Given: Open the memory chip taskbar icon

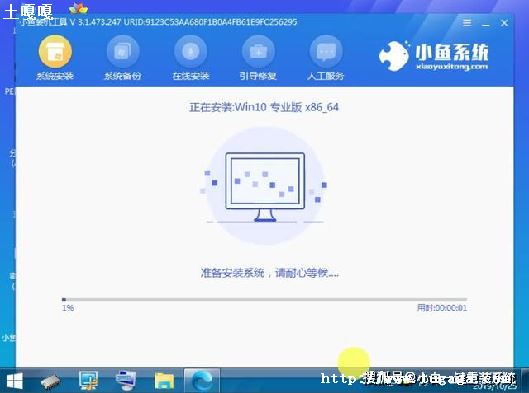Looking at the screenshot, I should (x=51, y=381).
